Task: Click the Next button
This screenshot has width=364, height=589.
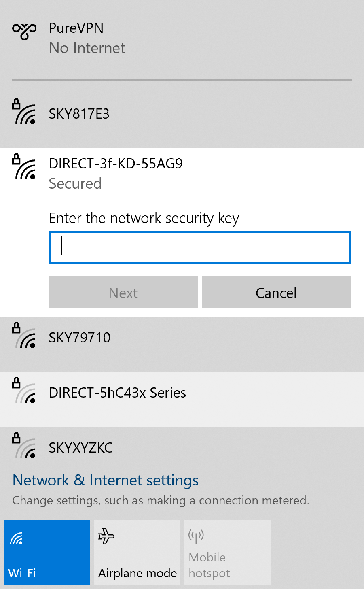Action: (x=123, y=293)
